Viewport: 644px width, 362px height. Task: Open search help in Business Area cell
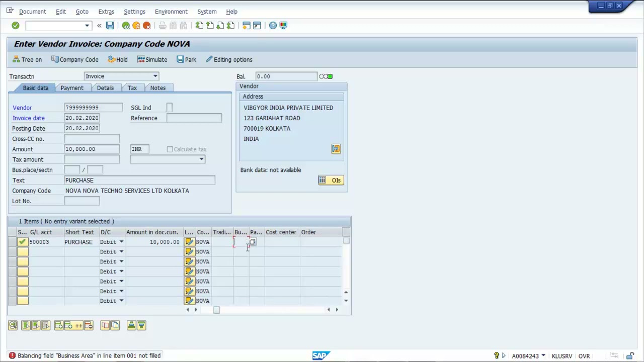coord(253,242)
